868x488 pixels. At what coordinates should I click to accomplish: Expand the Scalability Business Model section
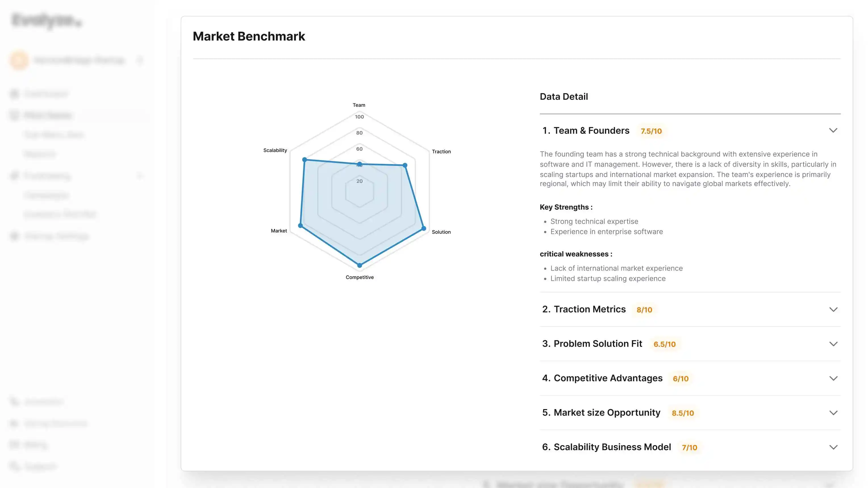(x=834, y=447)
